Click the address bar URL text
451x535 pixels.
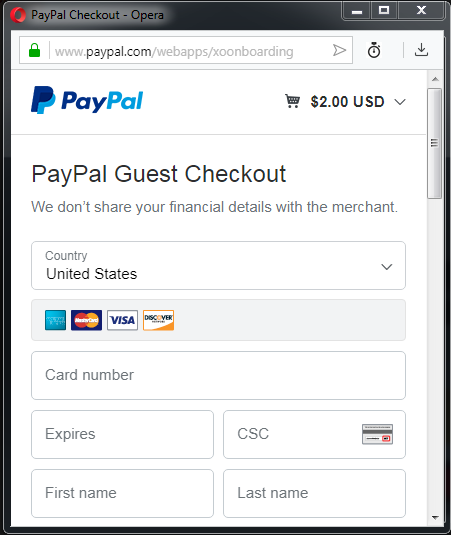174,52
